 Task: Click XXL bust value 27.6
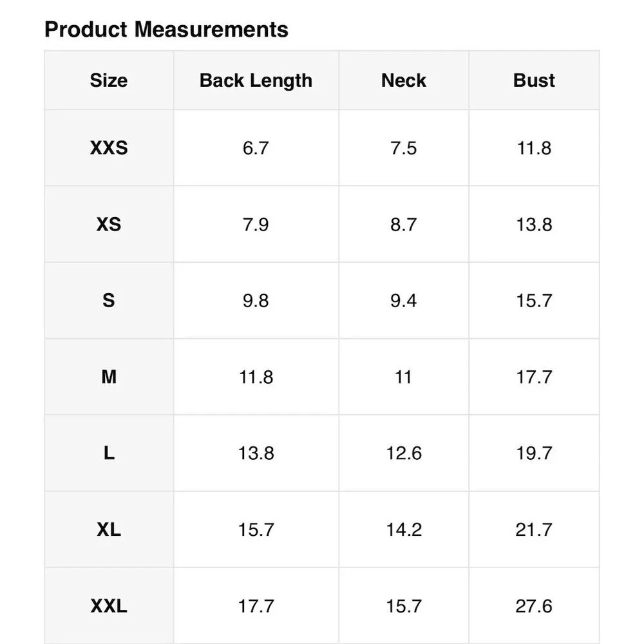[534, 606]
